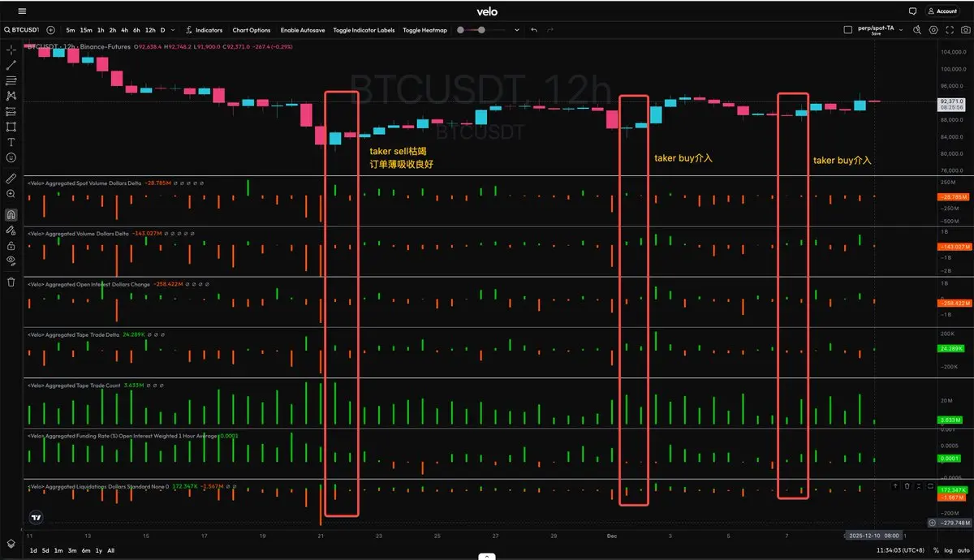This screenshot has height=560, width=974.
Task: Adjust the heatmap range slider right handle
Action: (x=482, y=30)
